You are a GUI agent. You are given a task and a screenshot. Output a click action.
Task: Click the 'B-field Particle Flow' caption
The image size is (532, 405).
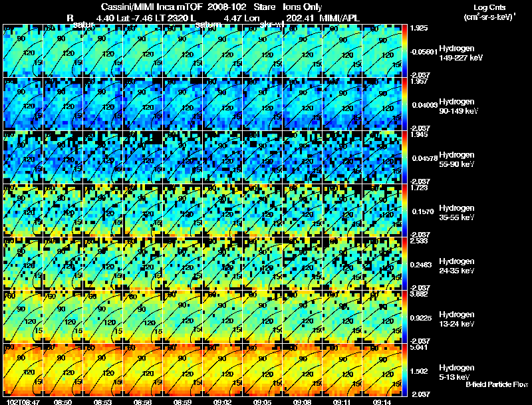497,384
